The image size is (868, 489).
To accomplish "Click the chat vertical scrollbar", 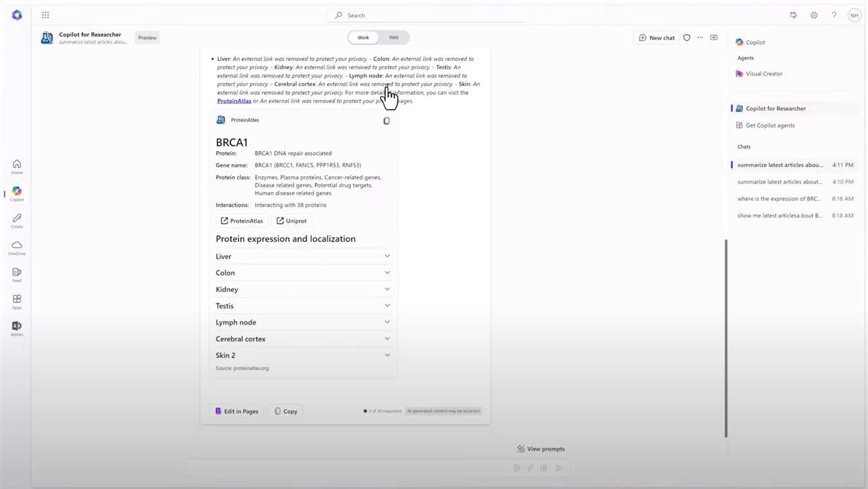I will [726, 338].
